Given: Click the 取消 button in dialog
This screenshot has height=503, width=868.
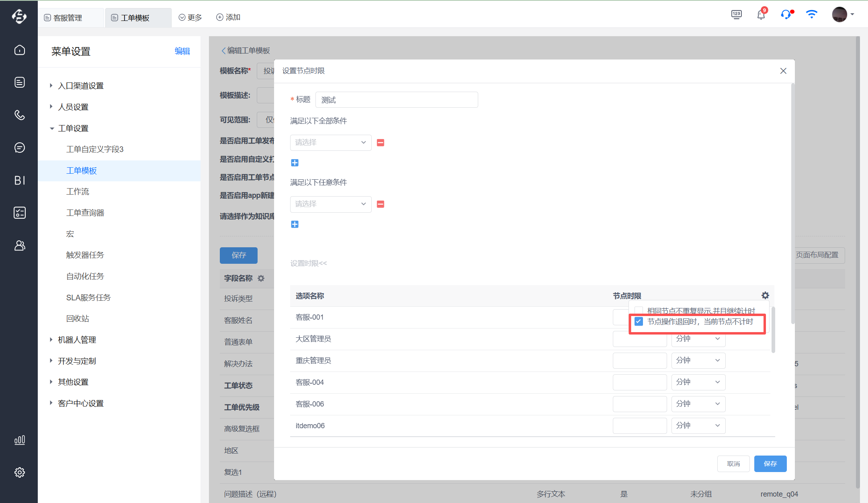Looking at the screenshot, I should 733,464.
